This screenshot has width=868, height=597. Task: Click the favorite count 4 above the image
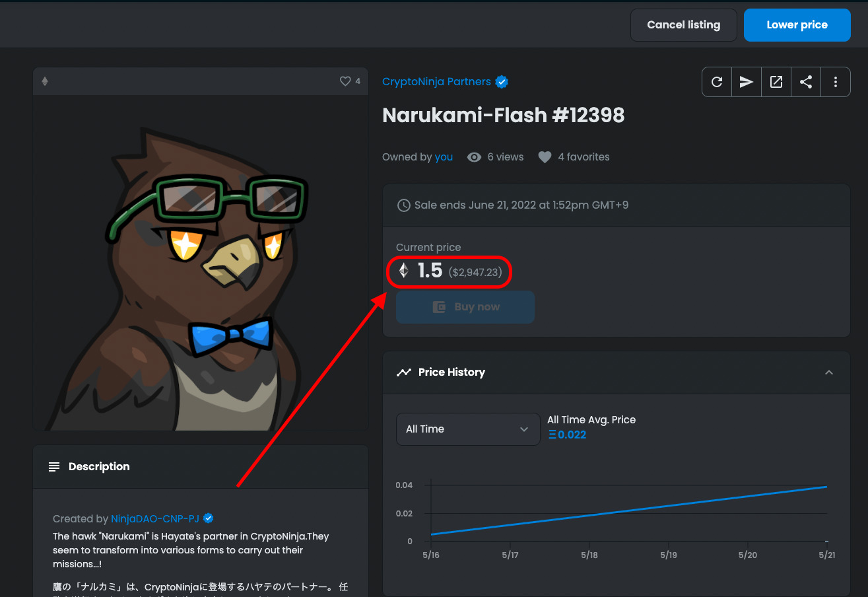[x=358, y=81]
